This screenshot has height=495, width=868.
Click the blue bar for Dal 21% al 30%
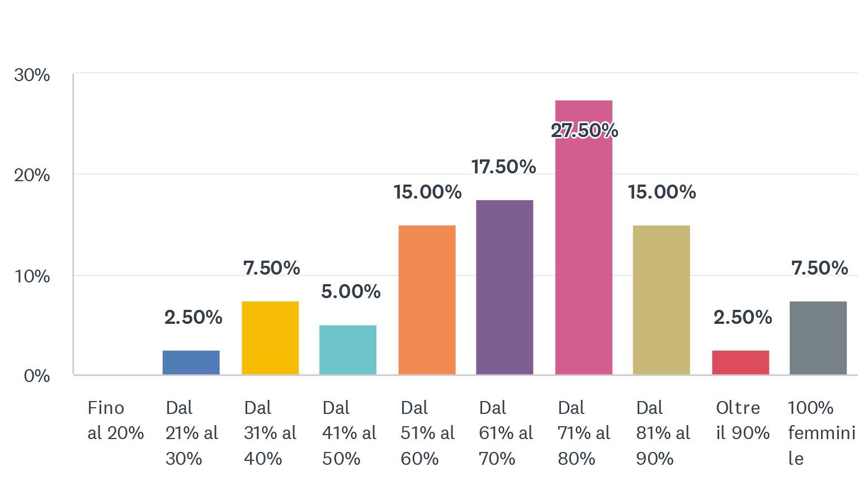click(191, 362)
